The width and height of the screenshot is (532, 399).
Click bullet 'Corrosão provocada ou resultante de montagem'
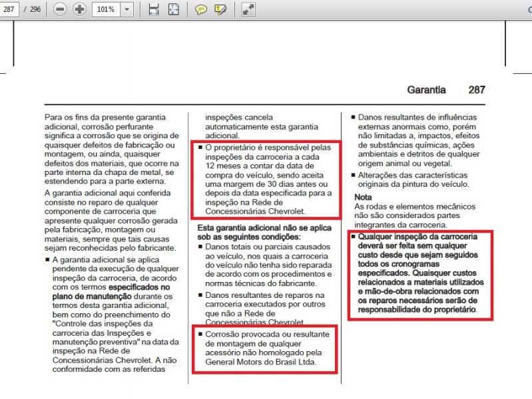point(264,348)
